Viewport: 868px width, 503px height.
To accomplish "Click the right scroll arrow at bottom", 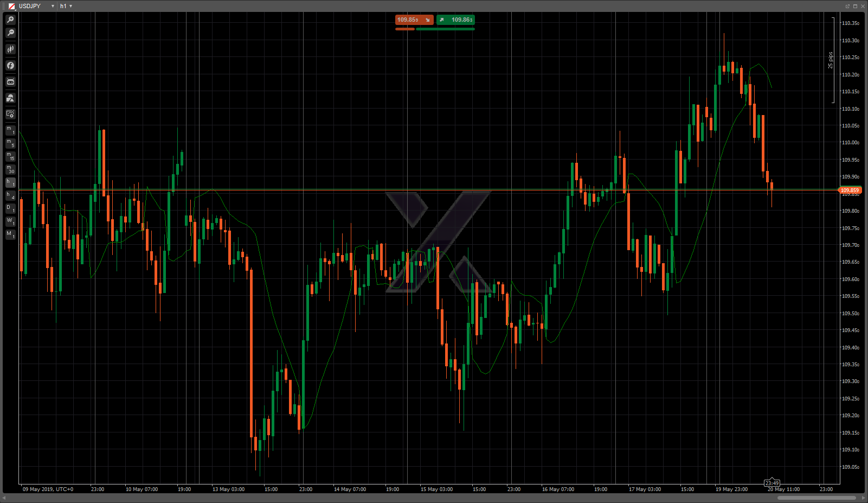I will pos(864,498).
